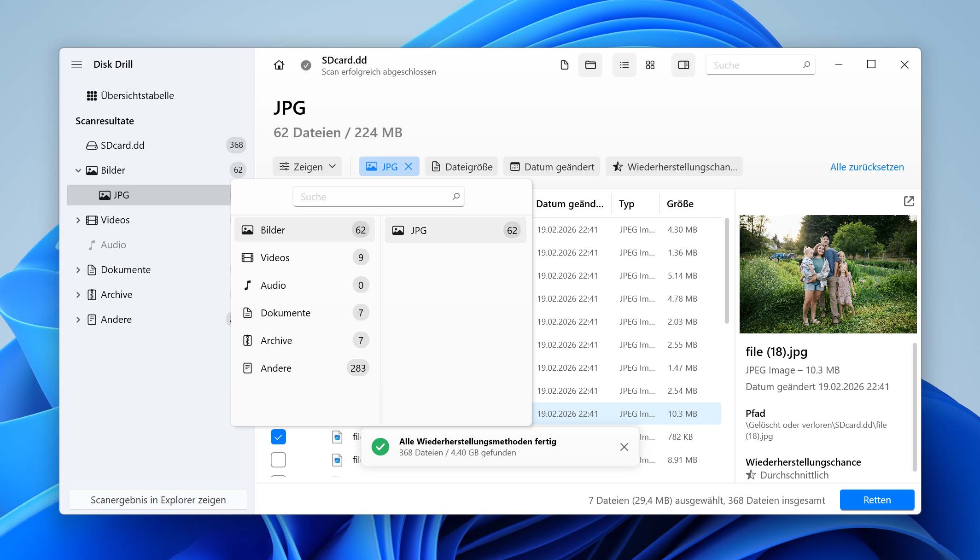The image size is (980, 560).
Task: Select the highlighted 10.3 MB file row
Action: click(626, 414)
